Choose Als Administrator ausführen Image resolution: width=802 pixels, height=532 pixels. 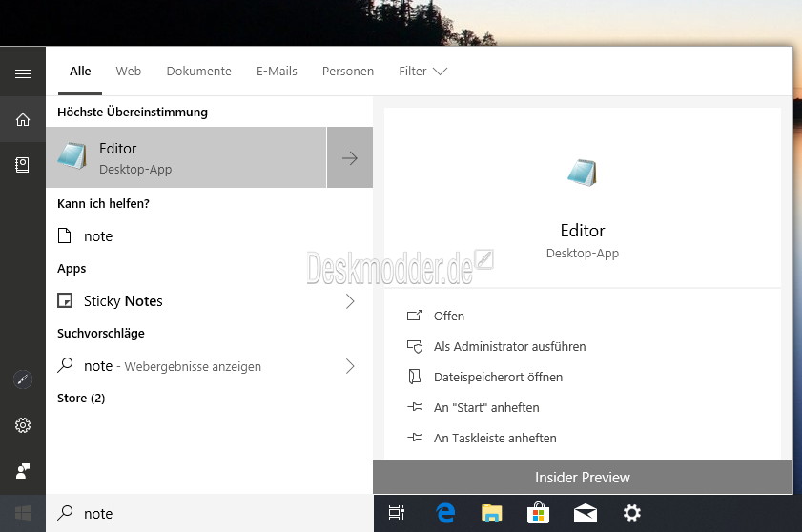509,347
